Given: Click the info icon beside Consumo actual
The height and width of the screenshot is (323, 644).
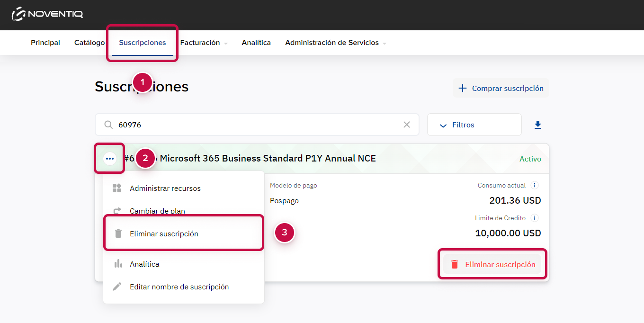Looking at the screenshot, I should (x=535, y=185).
